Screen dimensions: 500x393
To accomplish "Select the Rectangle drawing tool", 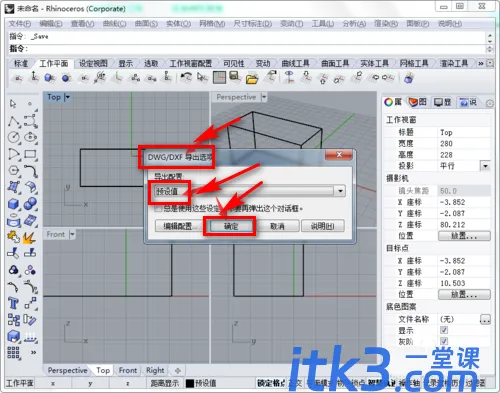I will coord(30,154).
